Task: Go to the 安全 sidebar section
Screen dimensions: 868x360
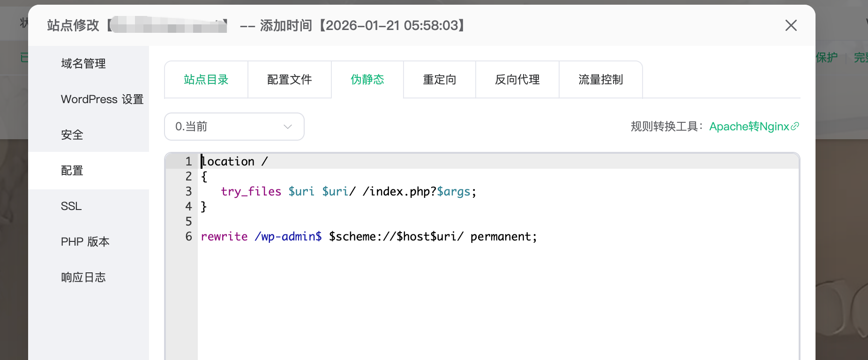Action: point(72,135)
